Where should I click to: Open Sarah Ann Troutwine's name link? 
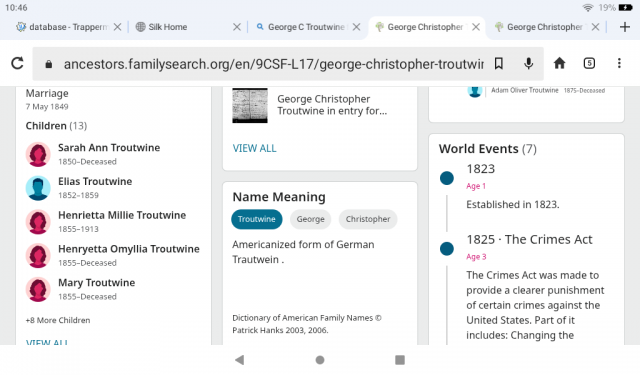point(109,148)
